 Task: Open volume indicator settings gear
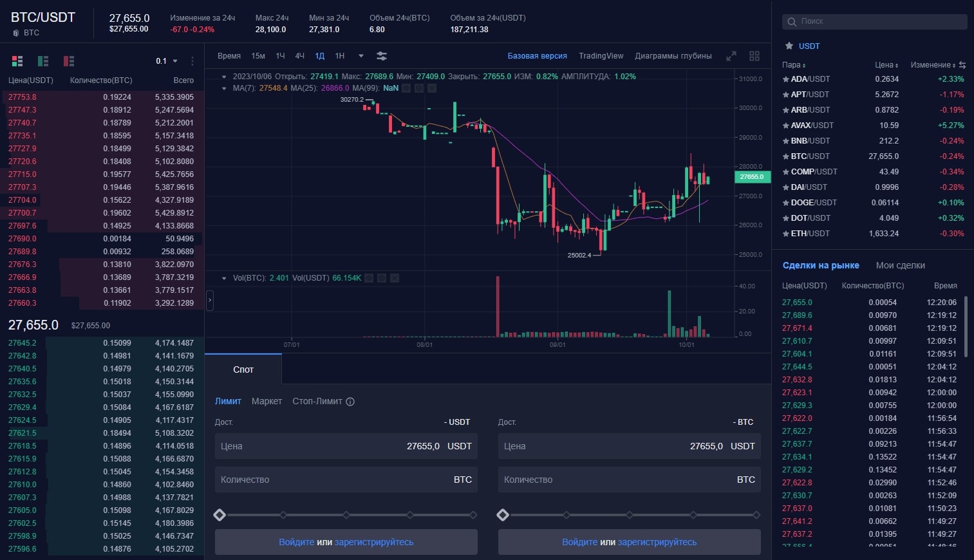(382, 278)
